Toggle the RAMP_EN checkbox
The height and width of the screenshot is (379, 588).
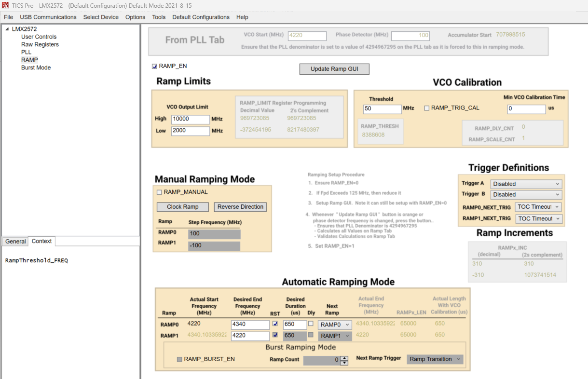154,67
